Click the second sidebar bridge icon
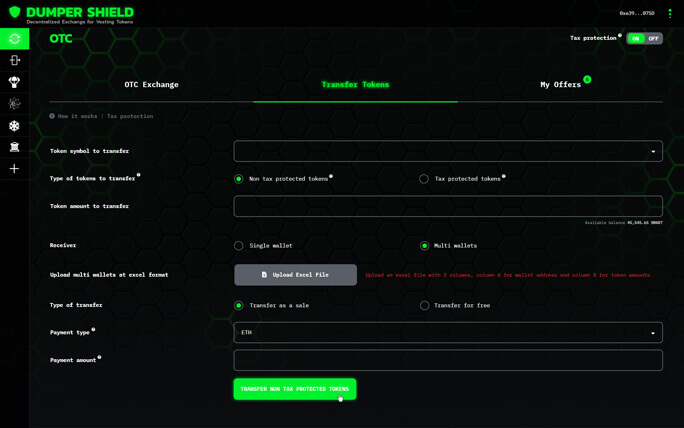This screenshot has height=428, width=684. coord(14,61)
